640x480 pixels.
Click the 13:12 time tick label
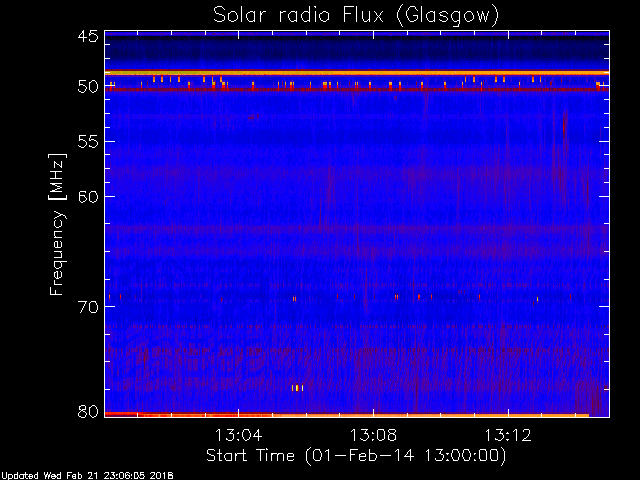[508, 435]
